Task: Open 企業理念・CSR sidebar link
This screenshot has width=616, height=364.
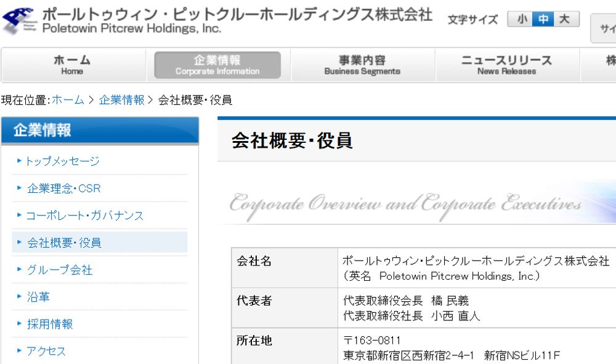Action: [64, 188]
